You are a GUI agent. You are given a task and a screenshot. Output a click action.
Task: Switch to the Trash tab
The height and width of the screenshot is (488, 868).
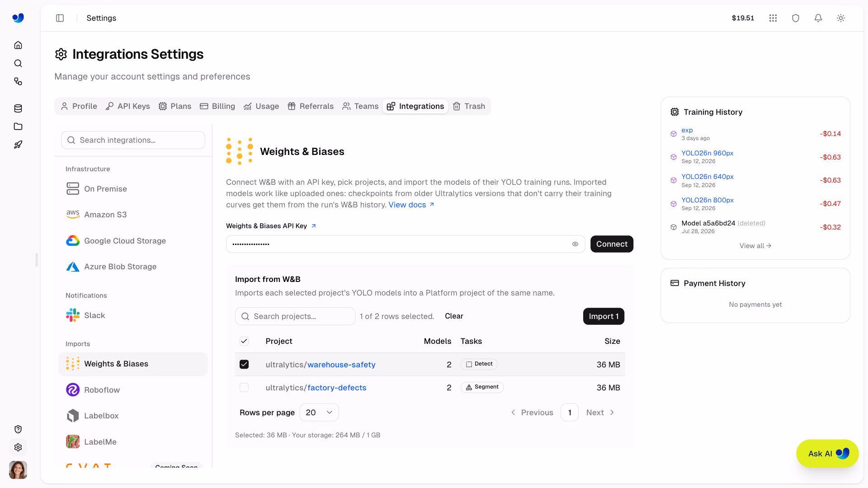click(469, 106)
